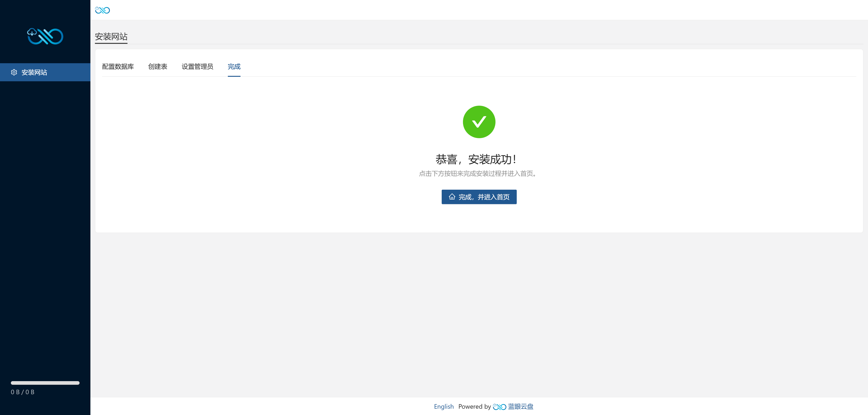Image resolution: width=868 pixels, height=415 pixels.
Task: Click the Powered by footer text
Action: pyautogui.click(x=474, y=407)
